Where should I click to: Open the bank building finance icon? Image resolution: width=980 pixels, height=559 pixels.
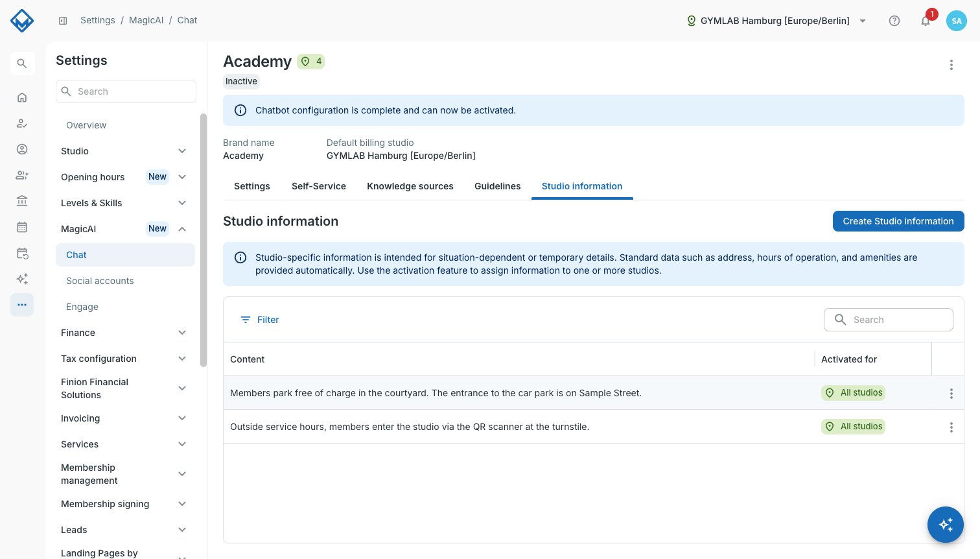click(22, 201)
